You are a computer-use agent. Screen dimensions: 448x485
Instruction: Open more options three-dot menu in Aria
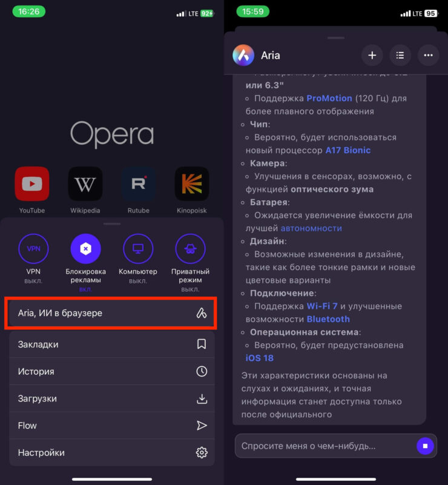pos(428,55)
